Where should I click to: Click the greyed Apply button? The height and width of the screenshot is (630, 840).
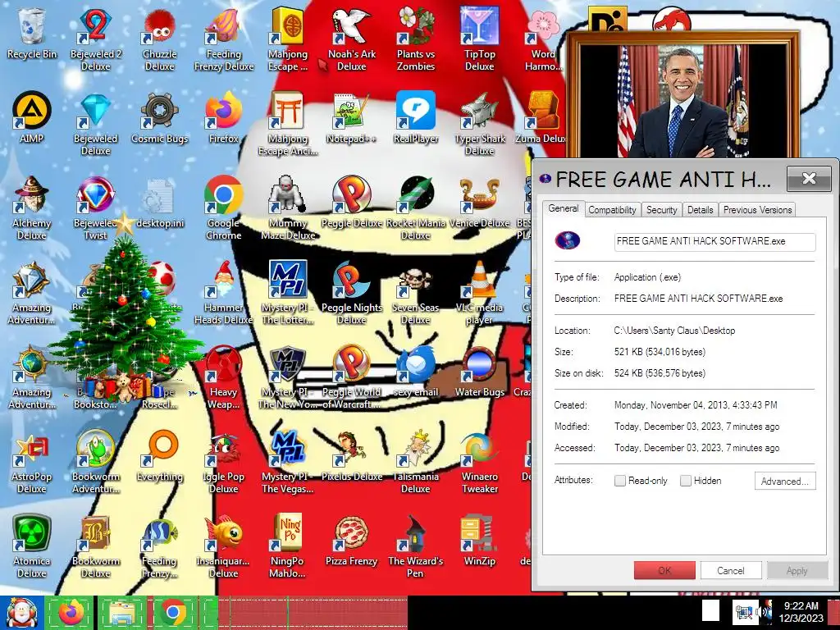click(797, 571)
